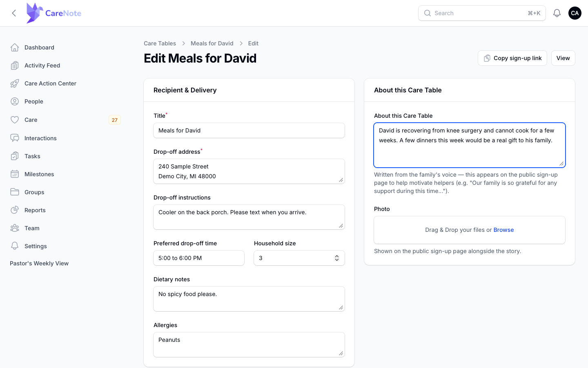Click the Care heart icon
The width and height of the screenshot is (588, 368).
tap(15, 120)
